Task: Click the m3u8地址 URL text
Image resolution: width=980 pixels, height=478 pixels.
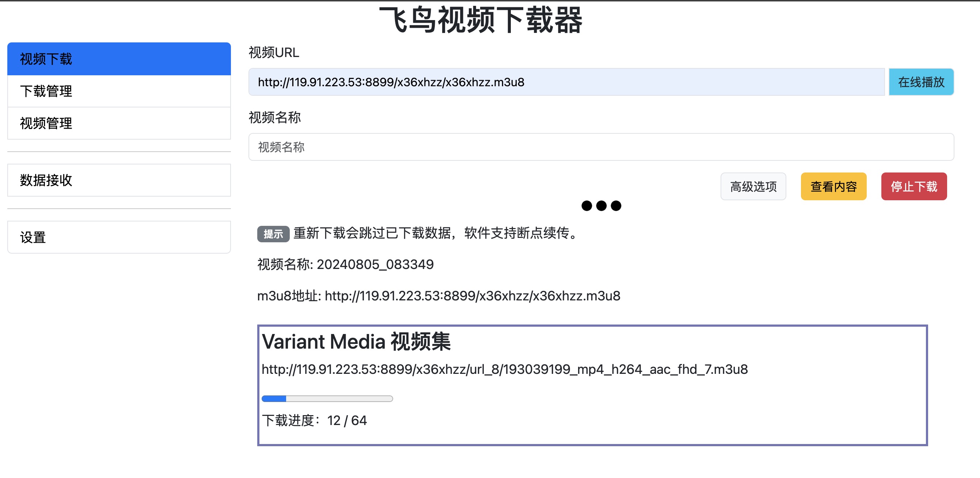Action: click(x=438, y=296)
